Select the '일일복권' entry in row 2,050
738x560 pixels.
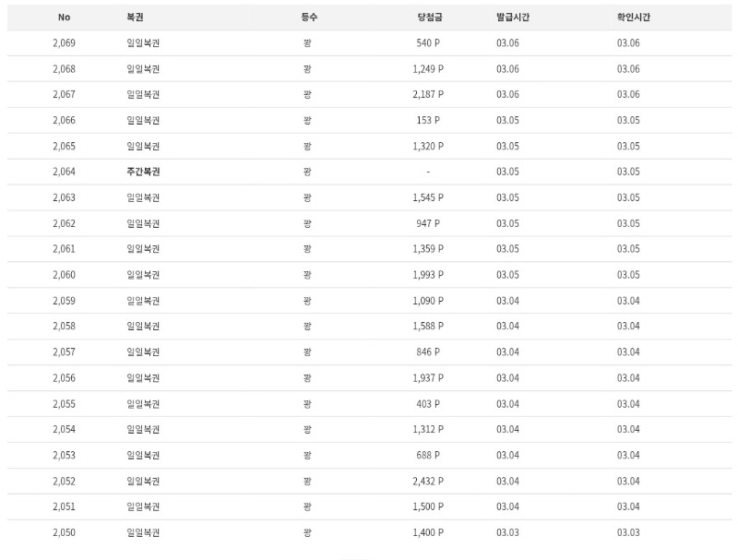pyautogui.click(x=143, y=532)
